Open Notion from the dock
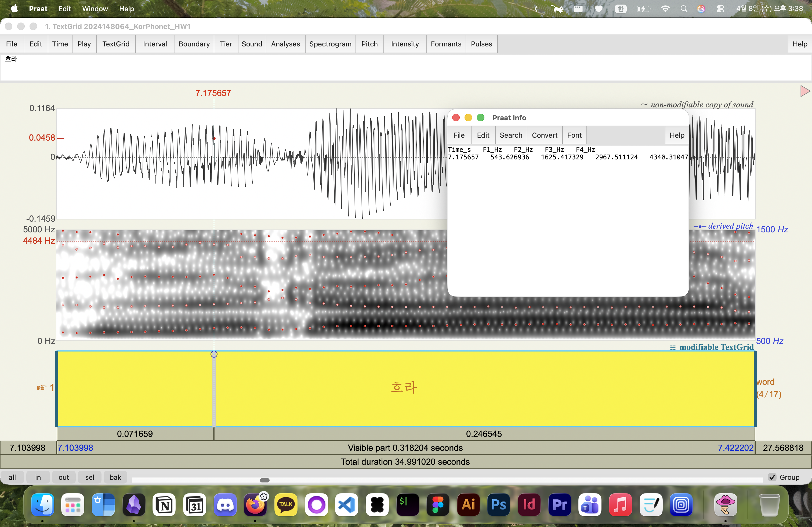This screenshot has width=812, height=527. click(x=164, y=505)
